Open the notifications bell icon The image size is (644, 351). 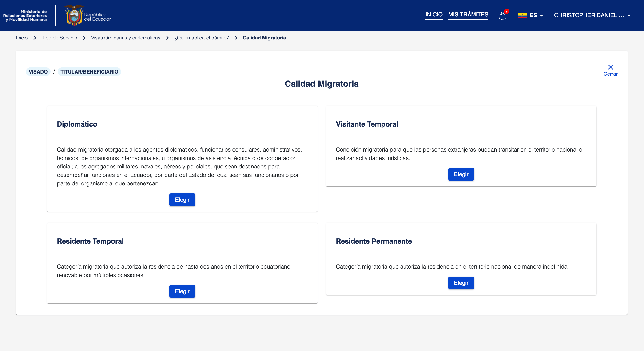coord(502,16)
